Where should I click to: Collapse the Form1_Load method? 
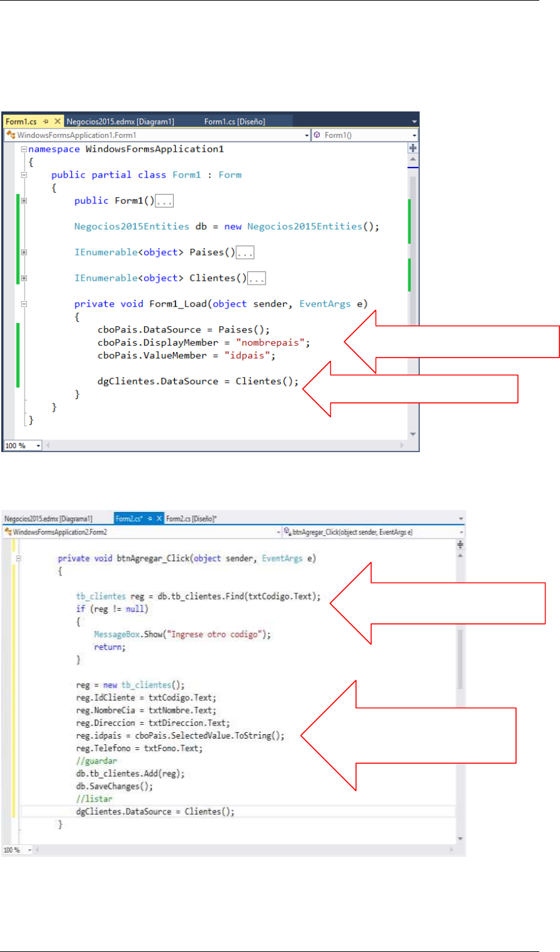(x=24, y=303)
